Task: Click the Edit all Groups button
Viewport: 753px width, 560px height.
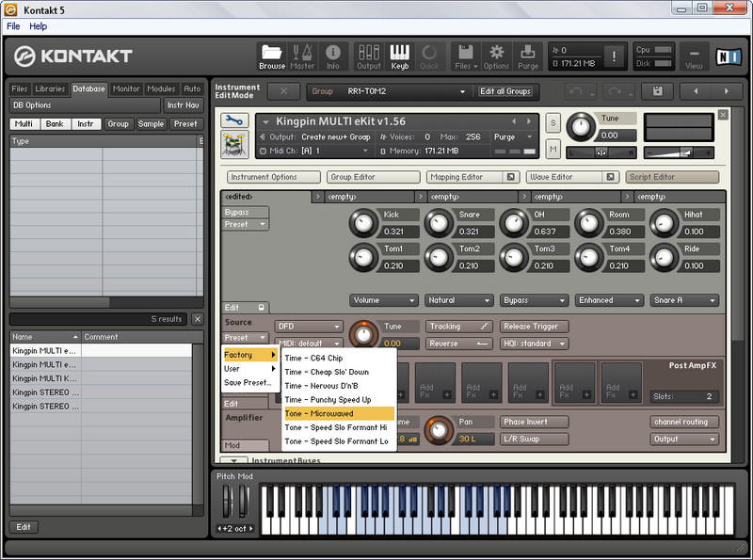Action: 505,91
